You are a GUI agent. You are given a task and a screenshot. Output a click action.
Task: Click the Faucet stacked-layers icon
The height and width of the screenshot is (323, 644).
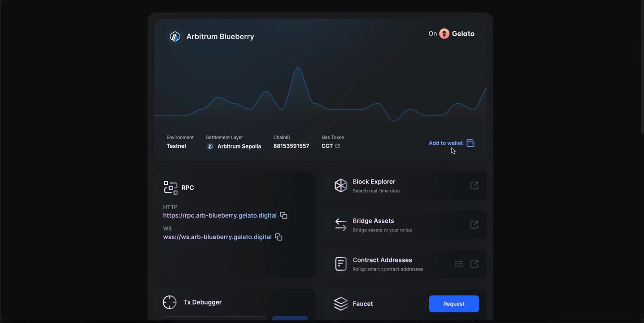[x=340, y=303]
